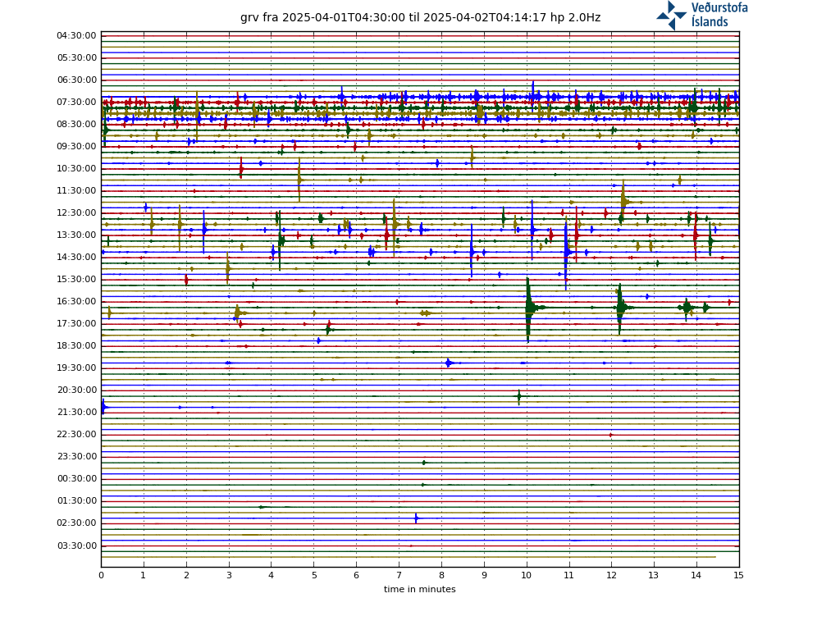The height and width of the screenshot is (630, 840).
Task: Click the x-axis tick label 10
Action: point(527,575)
